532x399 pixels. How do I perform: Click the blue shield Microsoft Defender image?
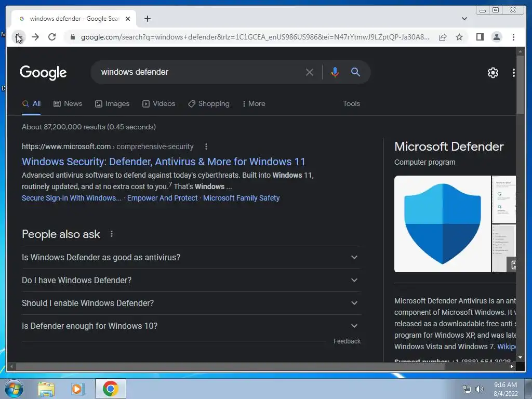point(443,224)
